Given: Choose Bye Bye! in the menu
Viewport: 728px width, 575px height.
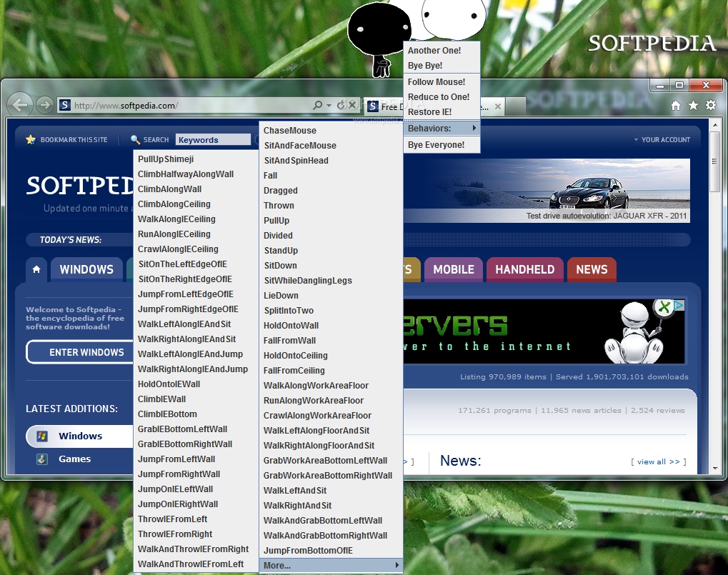Looking at the screenshot, I should tap(442, 66).
